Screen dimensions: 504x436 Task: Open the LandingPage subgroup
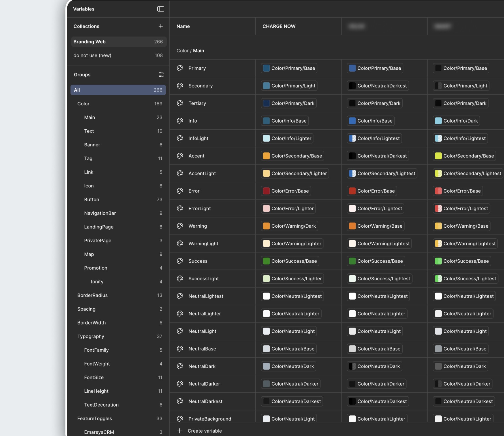118,227
